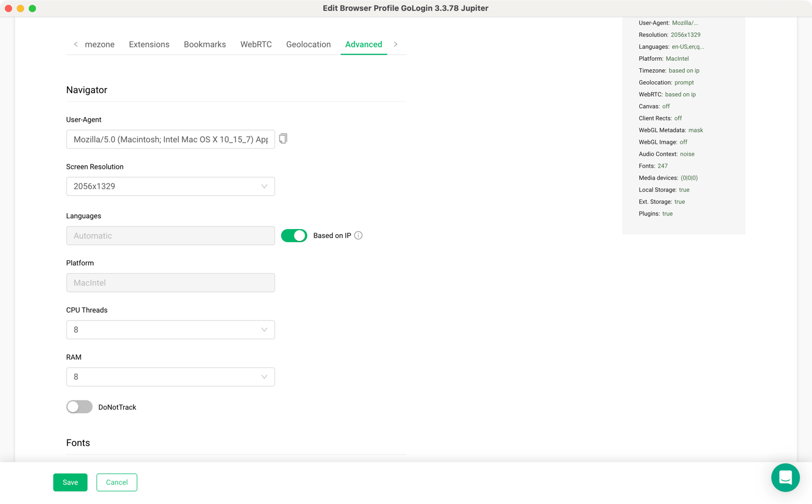
Task: Click the Ext. Storage true summary value
Action: (x=680, y=202)
